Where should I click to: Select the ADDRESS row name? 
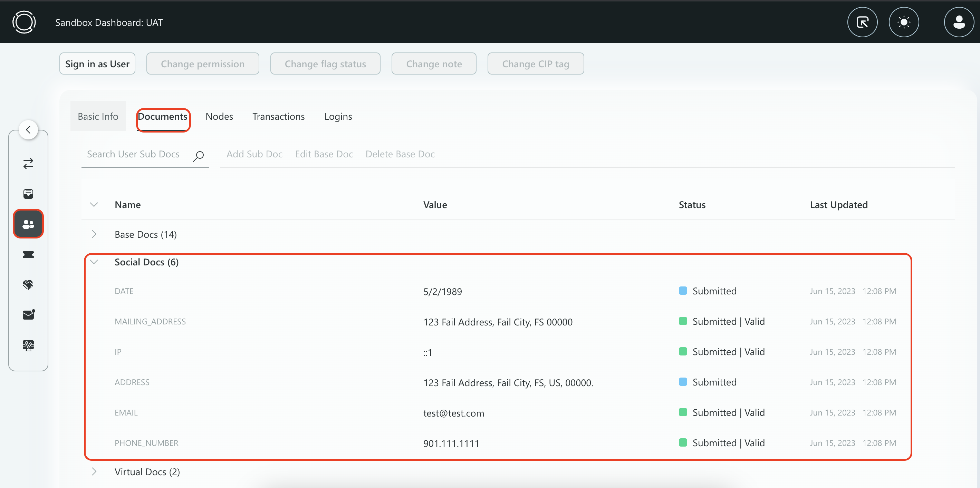click(x=132, y=382)
